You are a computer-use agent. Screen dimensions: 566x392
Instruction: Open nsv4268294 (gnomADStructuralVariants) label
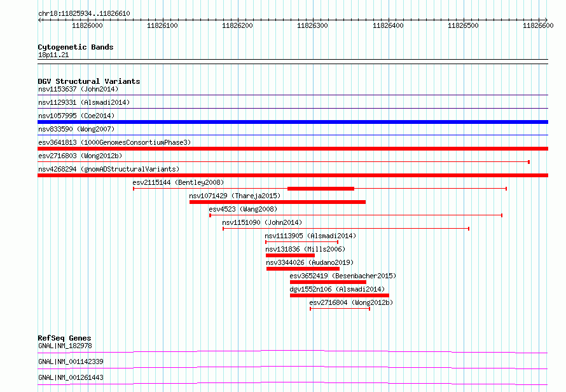click(x=109, y=169)
